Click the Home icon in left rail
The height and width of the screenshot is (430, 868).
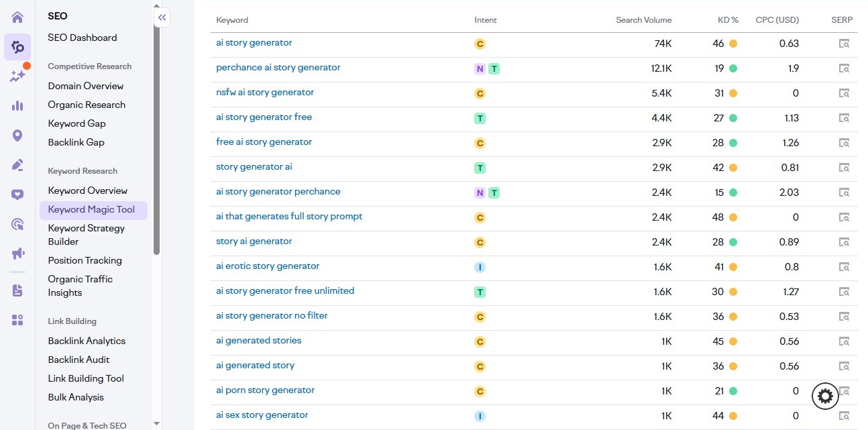[17, 17]
